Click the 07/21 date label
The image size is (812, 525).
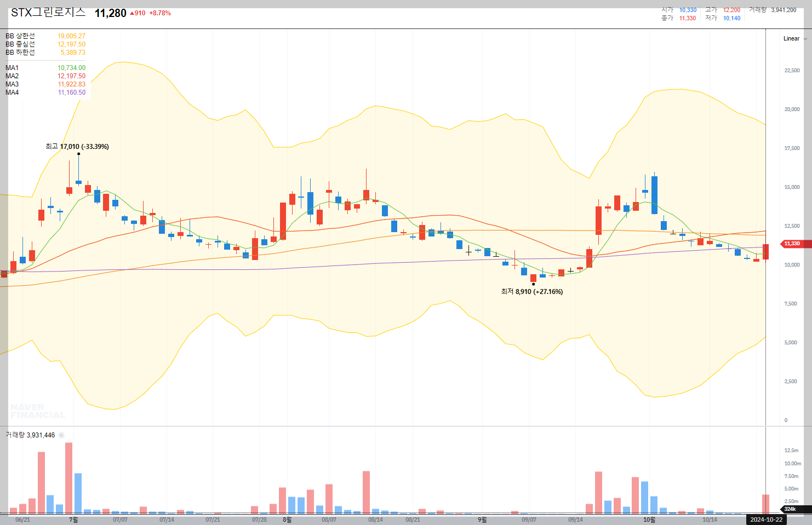coord(213,520)
